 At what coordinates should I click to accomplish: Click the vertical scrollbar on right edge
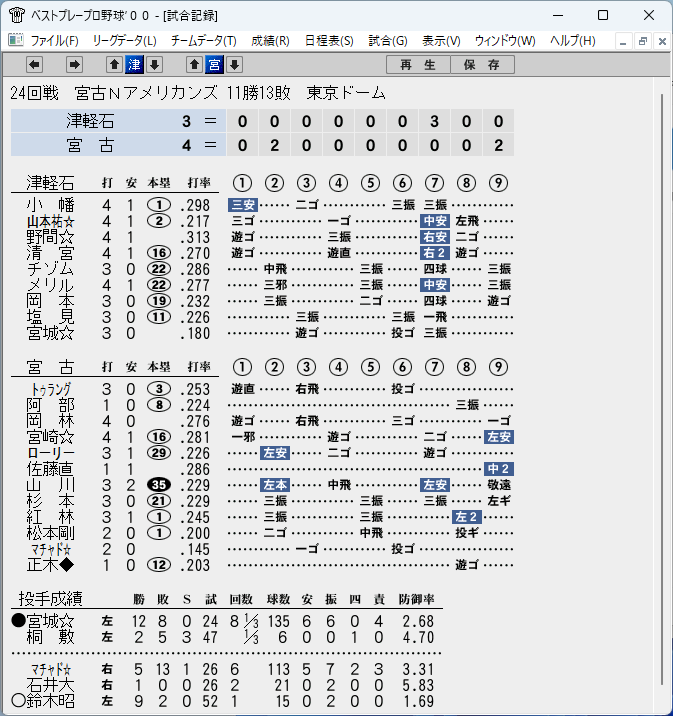click(x=662, y=390)
